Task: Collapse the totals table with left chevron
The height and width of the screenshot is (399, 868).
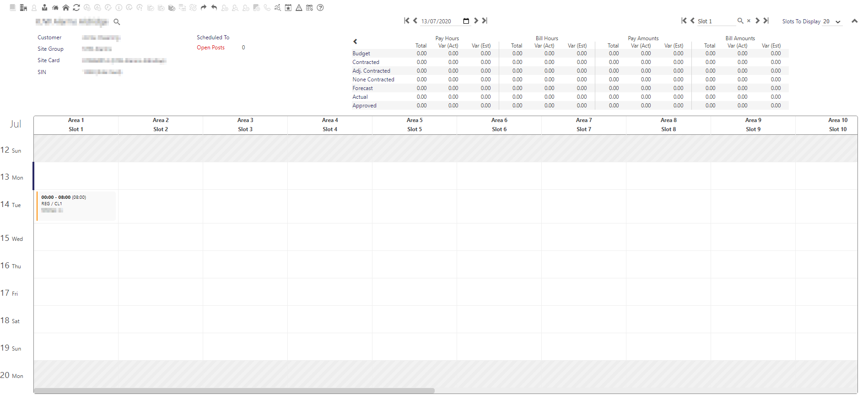Action: click(x=355, y=42)
